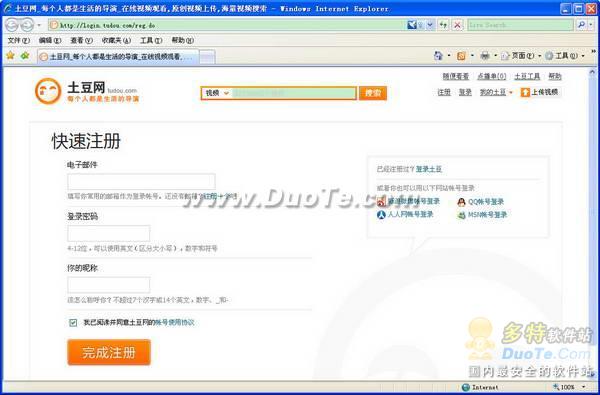Open the address bar history dropdown arrow
Viewport: 600px width, 395px height.
[x=430, y=25]
